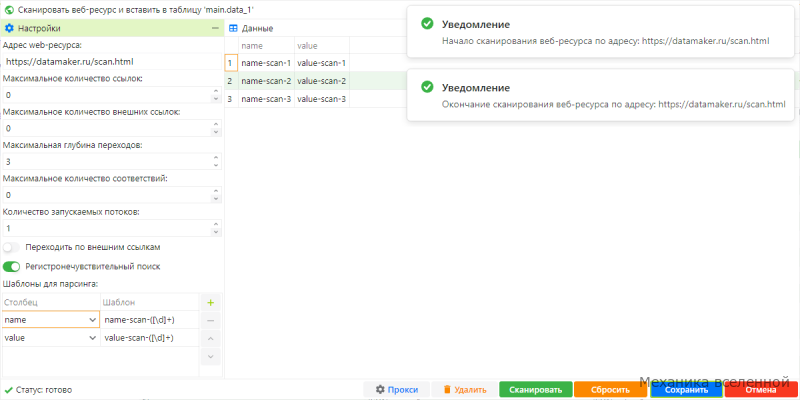Image resolution: width=800 pixels, height=400 pixels.
Task: Increase Максимальная глубина переходов value
Action: 215,158
